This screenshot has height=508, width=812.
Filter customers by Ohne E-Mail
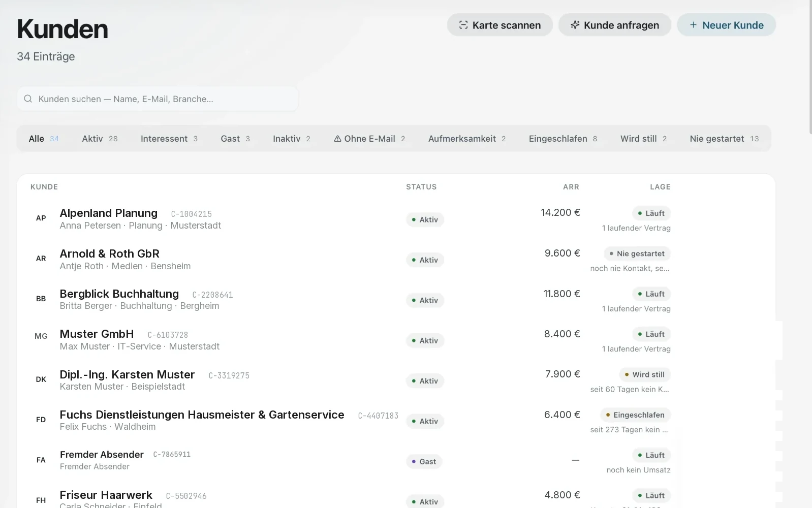tap(369, 139)
